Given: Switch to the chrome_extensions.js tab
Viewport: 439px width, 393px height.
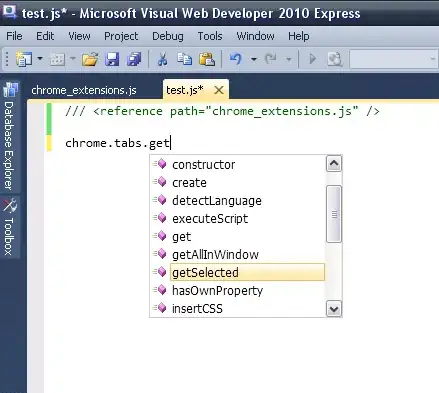Looking at the screenshot, I should tap(84, 90).
